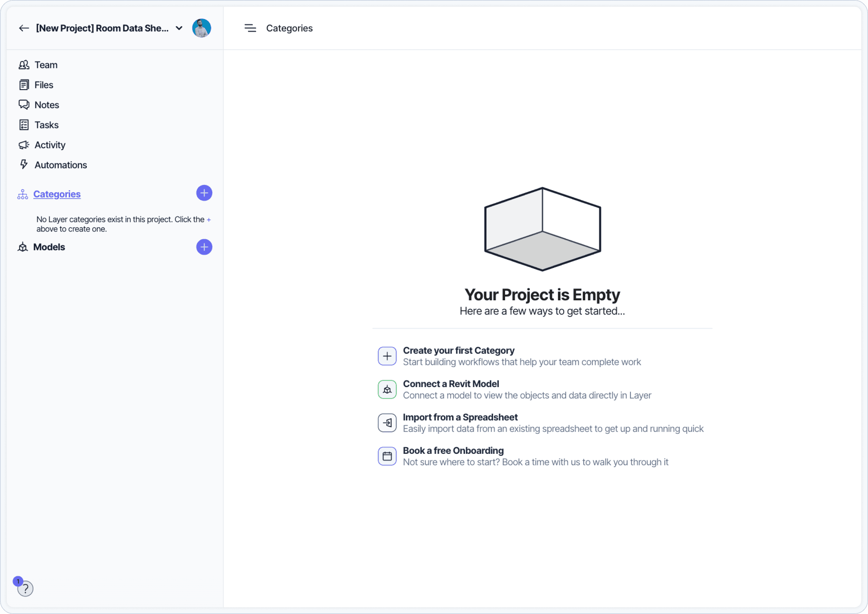Open the project name dropdown chevron
Viewport: 868px width, 614px height.
point(179,28)
